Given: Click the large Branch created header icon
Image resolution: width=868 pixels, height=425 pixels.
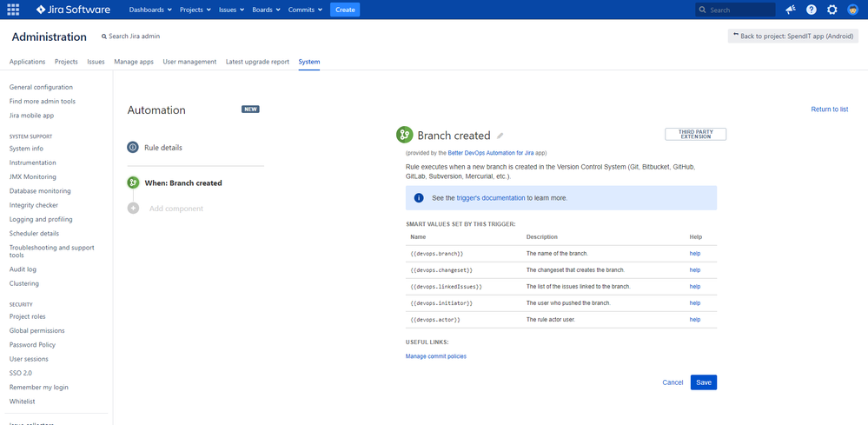Looking at the screenshot, I should click(x=405, y=135).
